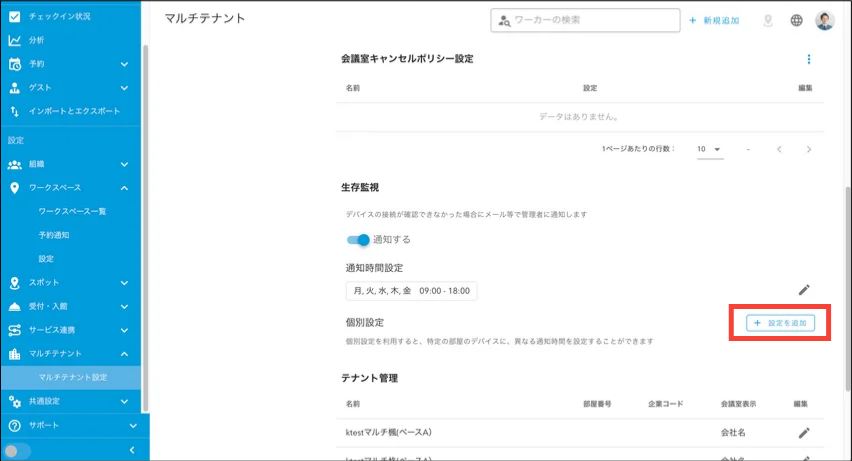Open ワークスペース一覧 menu item

click(72, 211)
